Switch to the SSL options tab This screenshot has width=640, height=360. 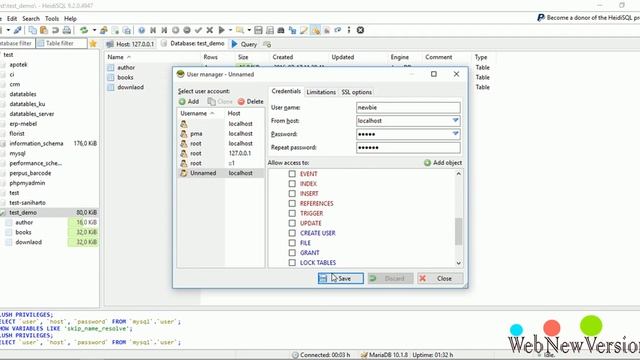(x=357, y=92)
